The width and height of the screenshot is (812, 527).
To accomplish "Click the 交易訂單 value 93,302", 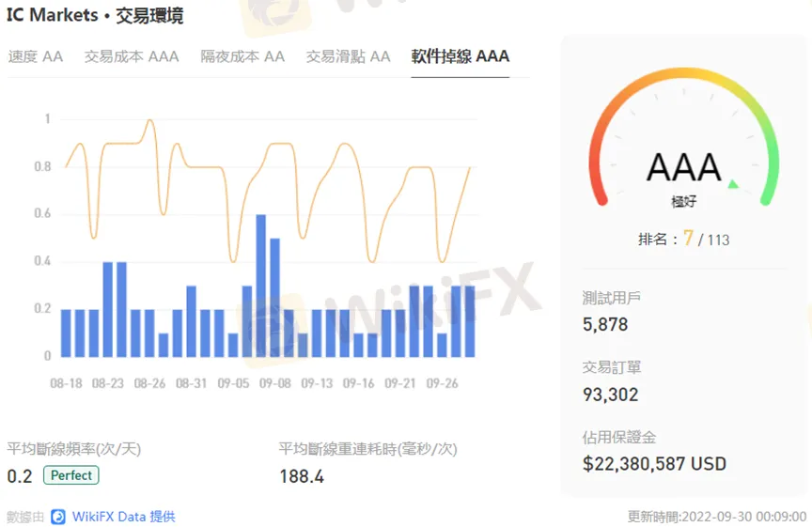I will pyautogui.click(x=610, y=395).
